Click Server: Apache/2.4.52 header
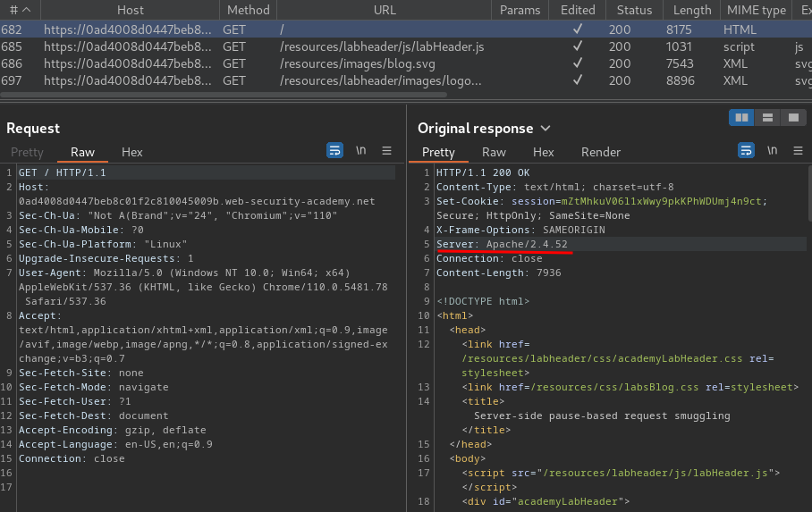812x512 pixels. [502, 244]
